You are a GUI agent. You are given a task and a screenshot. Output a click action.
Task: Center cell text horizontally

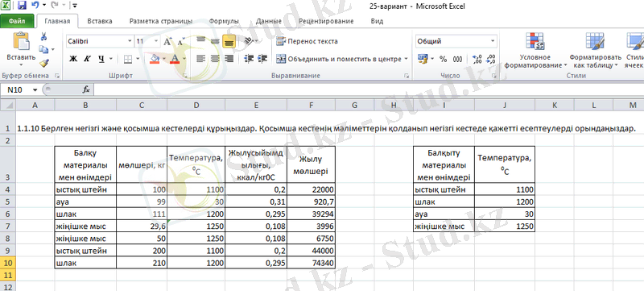[x=215, y=59]
